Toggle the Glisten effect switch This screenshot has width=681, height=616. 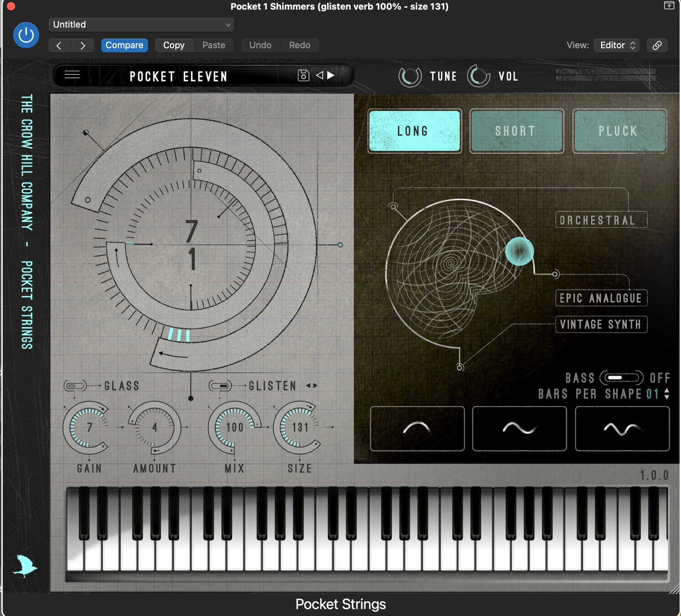coord(220,385)
